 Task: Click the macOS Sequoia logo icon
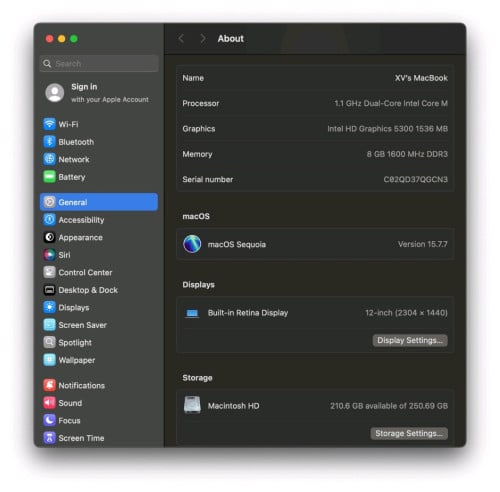(192, 244)
